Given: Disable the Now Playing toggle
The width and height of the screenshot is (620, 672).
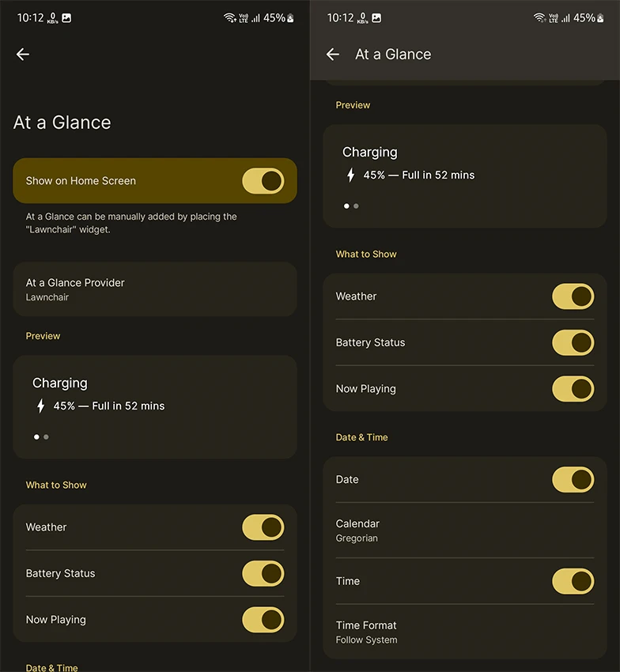Looking at the screenshot, I should tap(573, 388).
